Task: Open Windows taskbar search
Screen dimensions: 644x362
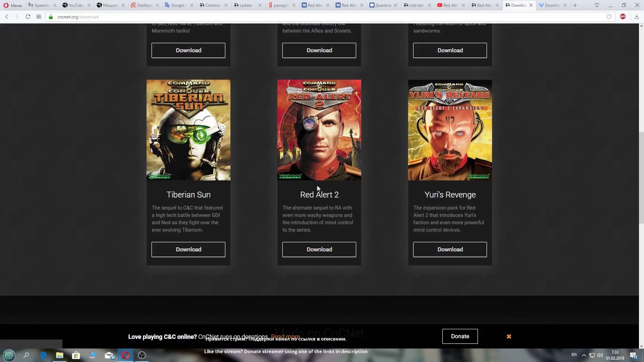Action: (x=26, y=355)
